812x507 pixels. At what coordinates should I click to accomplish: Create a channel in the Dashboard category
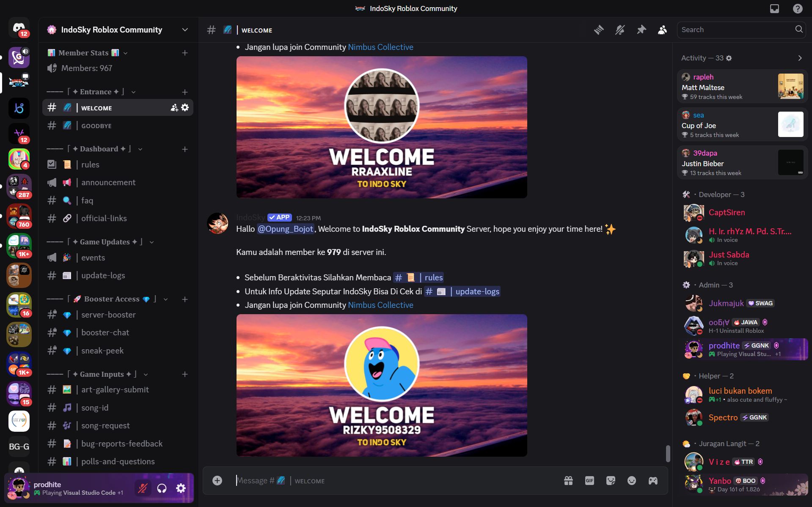click(x=185, y=149)
